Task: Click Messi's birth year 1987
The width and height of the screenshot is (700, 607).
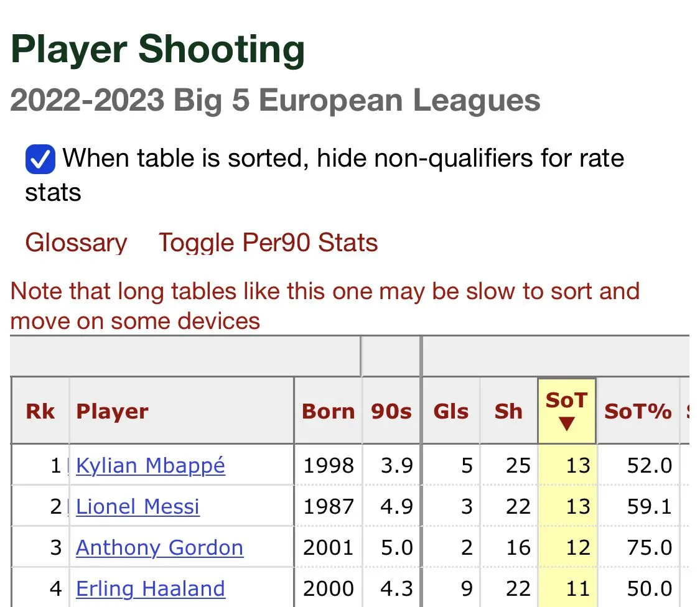Action: pyautogui.click(x=329, y=506)
